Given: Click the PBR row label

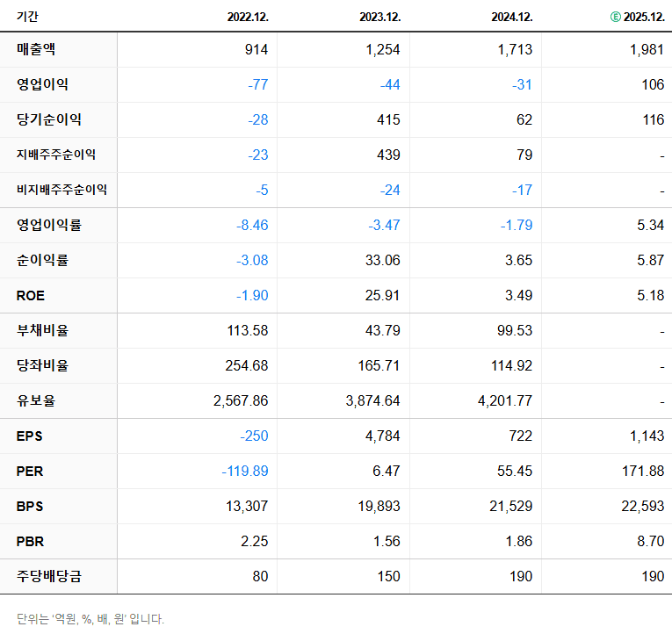Looking at the screenshot, I should [30, 542].
